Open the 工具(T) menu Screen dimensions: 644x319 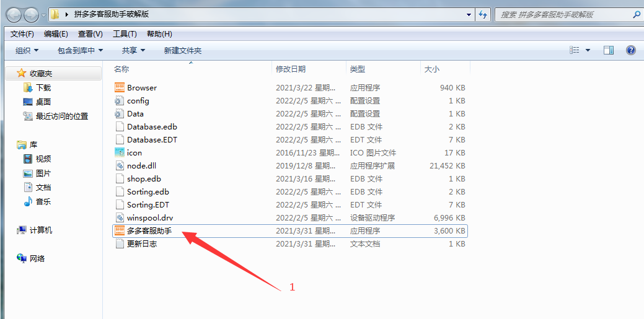125,34
